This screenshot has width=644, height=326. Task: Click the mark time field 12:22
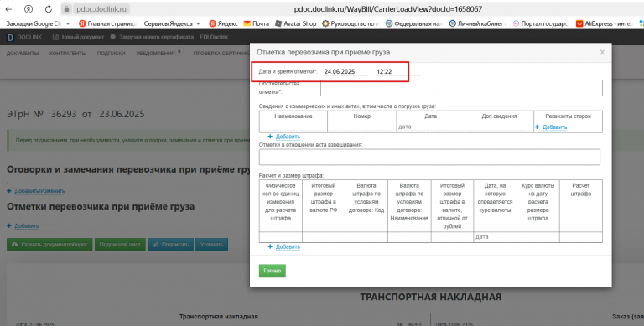(x=397, y=72)
